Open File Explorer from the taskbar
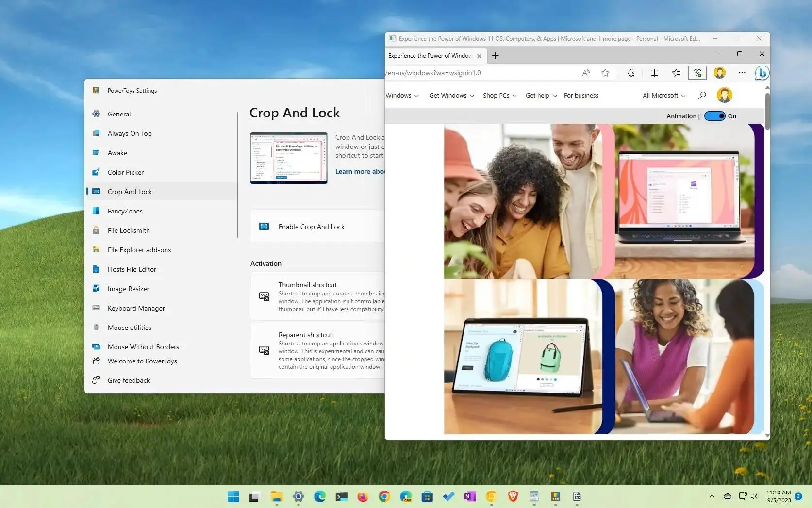Screen dimensions: 812x508 pos(277,496)
